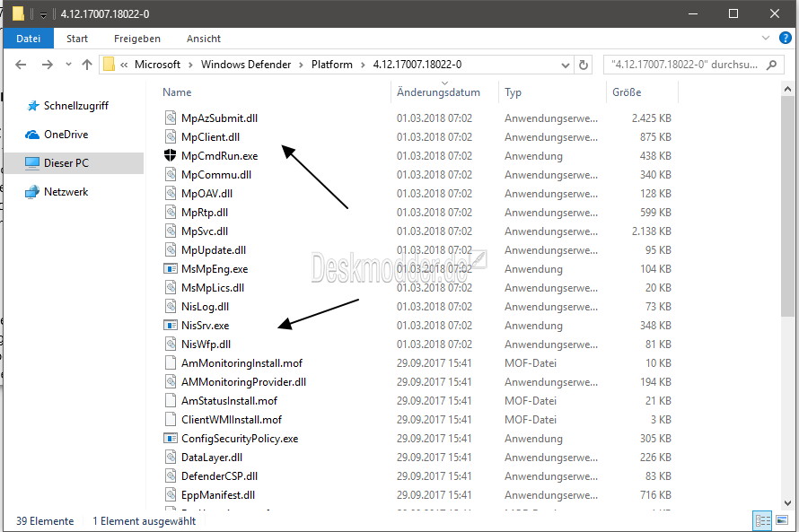Select MpCommu.dll file icon
The image size is (799, 532).
[x=171, y=175]
